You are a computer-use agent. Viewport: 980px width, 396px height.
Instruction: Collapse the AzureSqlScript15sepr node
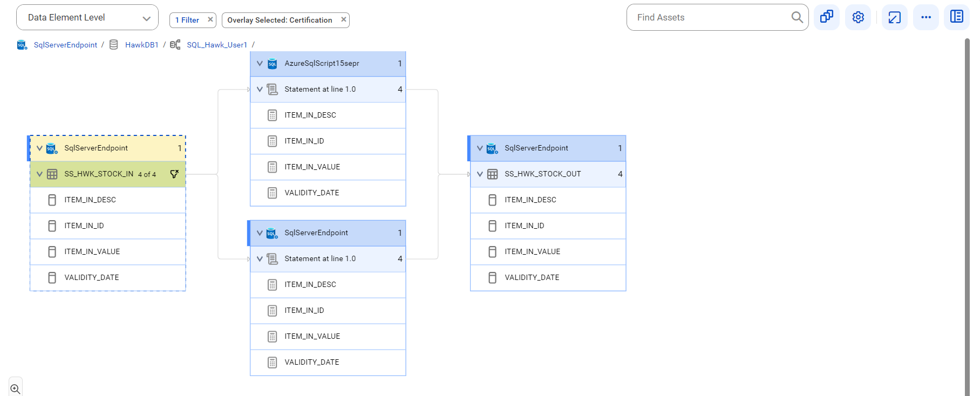pos(260,64)
